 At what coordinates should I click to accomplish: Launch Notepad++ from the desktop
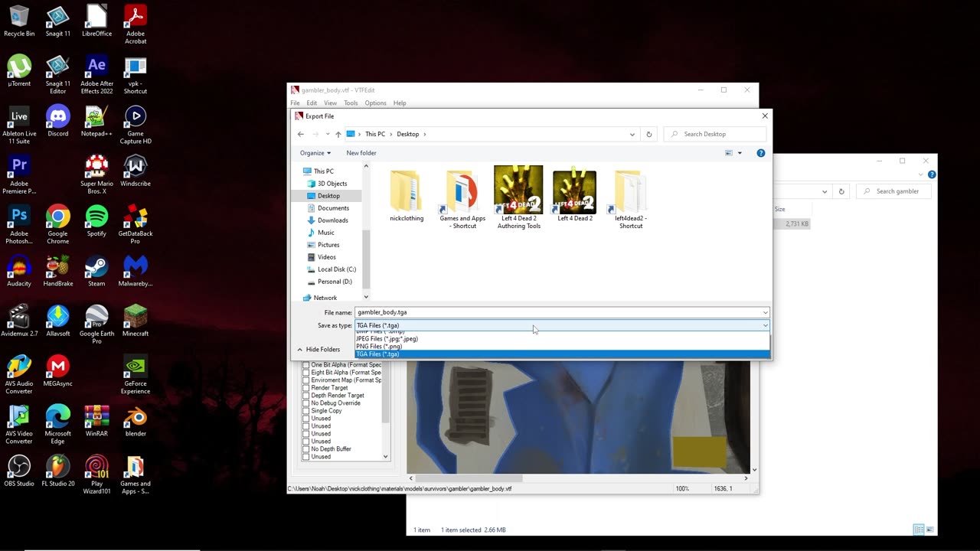coord(96,121)
